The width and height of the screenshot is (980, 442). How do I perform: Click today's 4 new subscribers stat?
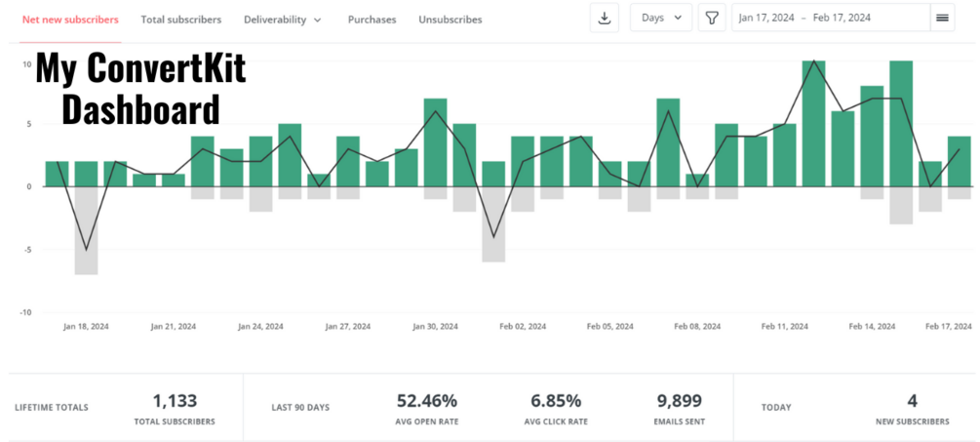(x=912, y=401)
